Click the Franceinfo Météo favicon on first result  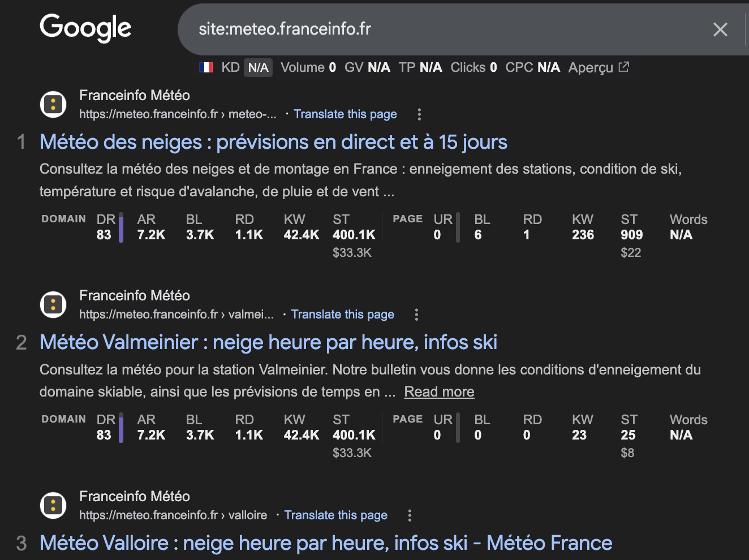53,105
